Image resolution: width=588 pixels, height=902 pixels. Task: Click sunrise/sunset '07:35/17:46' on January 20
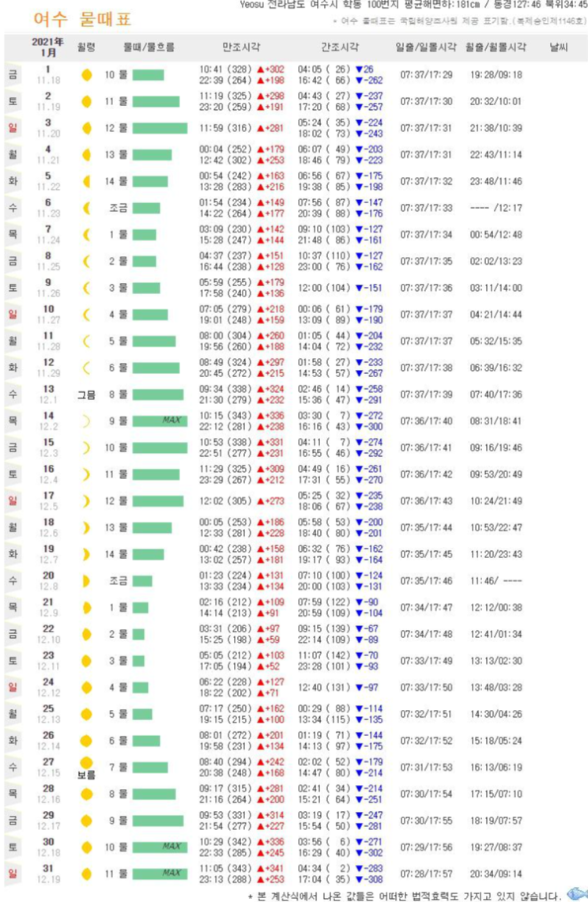pos(426,581)
